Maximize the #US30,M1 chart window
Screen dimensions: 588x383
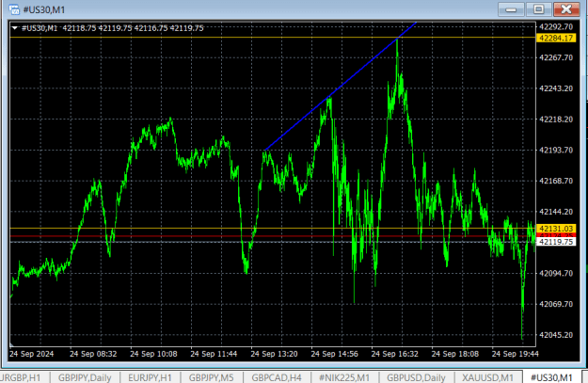[x=538, y=9]
